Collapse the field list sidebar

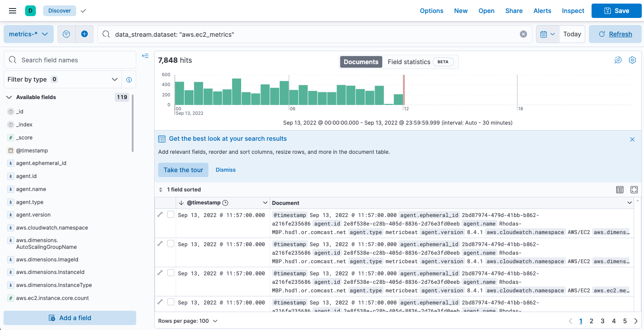[x=145, y=56]
